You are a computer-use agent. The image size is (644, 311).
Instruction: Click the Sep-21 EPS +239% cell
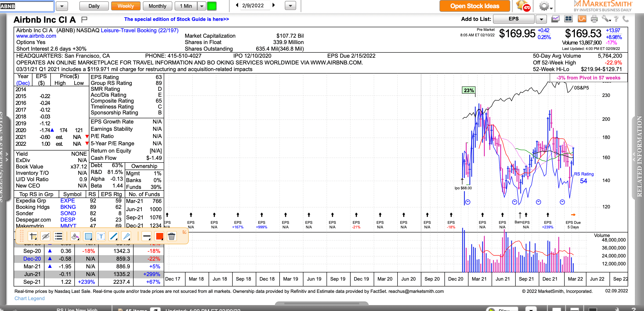coord(86,282)
